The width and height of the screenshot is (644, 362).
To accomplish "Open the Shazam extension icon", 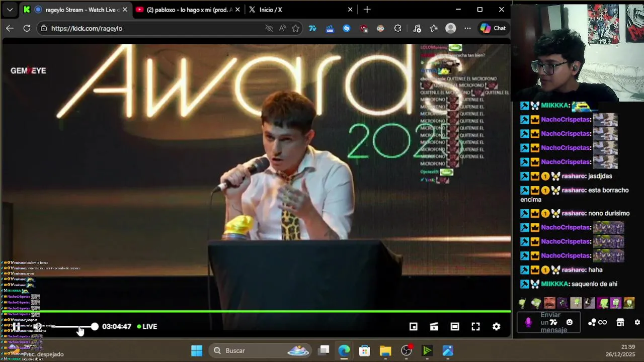I will click(346, 28).
